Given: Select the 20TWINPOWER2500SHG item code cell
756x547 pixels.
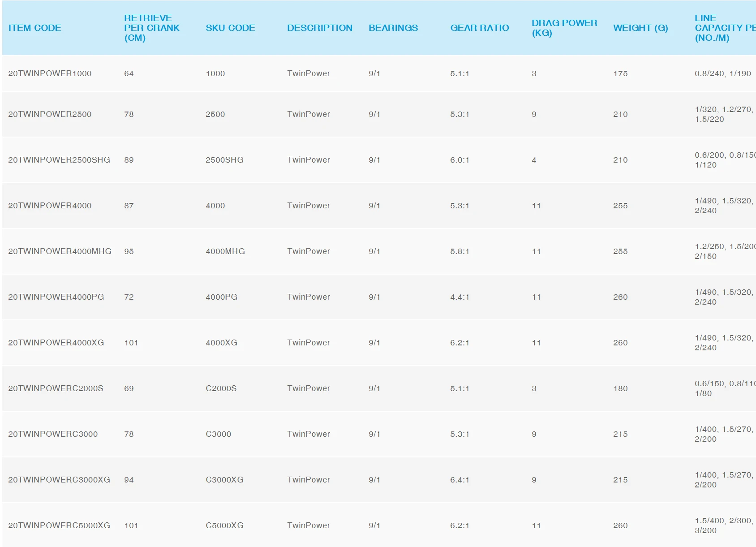Looking at the screenshot, I should tap(59, 160).
